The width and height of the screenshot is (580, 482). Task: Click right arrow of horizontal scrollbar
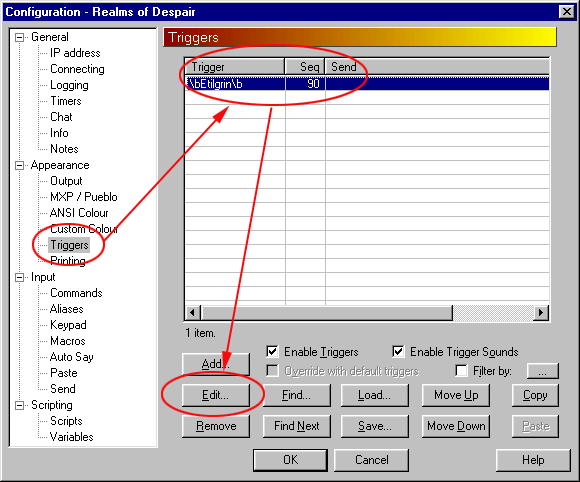coord(541,313)
